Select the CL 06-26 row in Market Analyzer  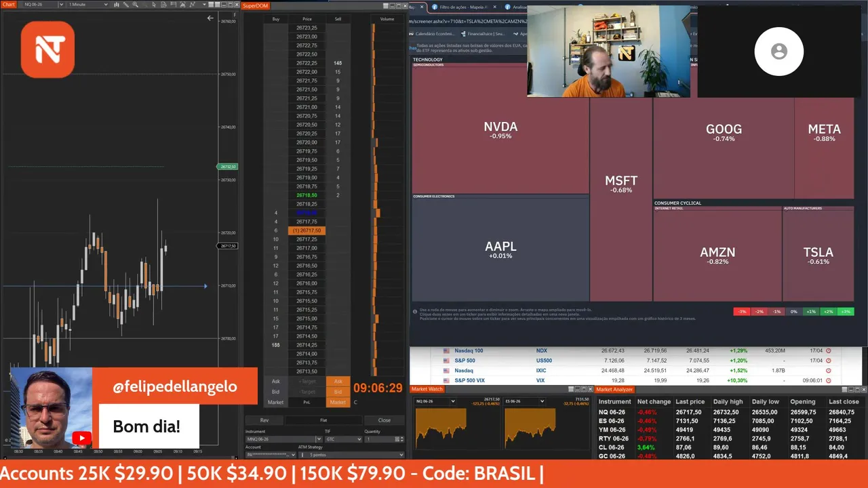[732, 447]
